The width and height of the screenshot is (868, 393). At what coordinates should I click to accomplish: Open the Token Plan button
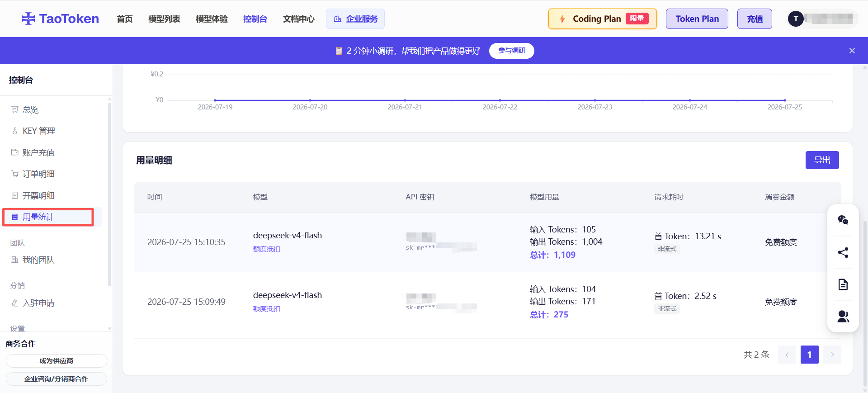(x=697, y=19)
